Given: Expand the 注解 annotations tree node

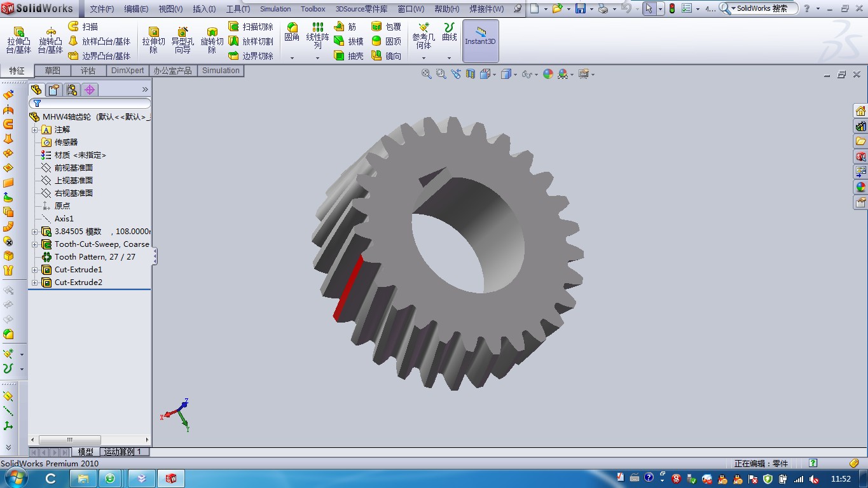Looking at the screenshot, I should 35,130.
